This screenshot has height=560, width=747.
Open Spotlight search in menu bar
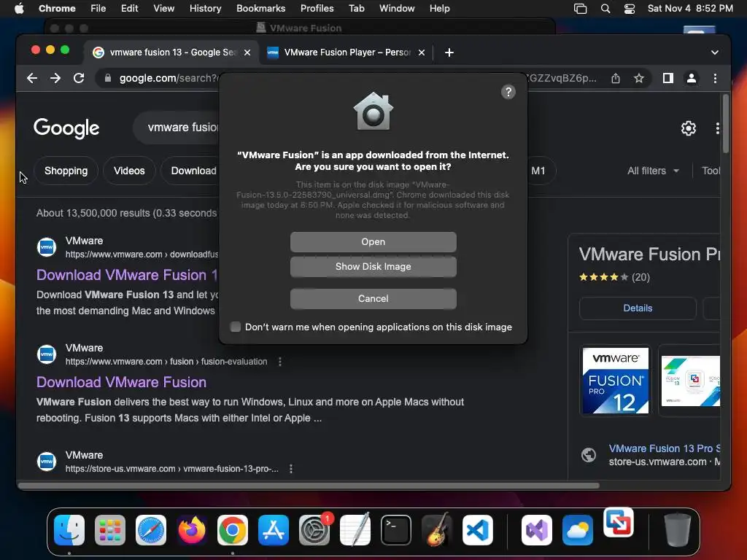605,9
